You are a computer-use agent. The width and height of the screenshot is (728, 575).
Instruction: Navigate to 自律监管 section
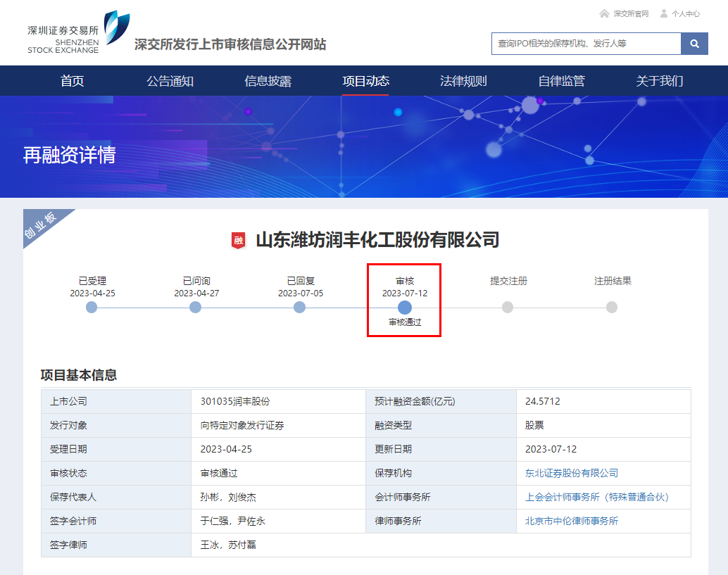(561, 81)
